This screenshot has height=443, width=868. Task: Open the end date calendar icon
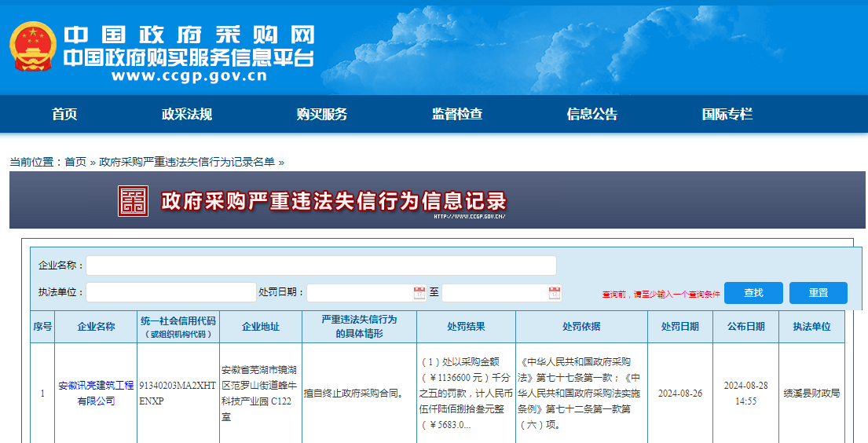pyautogui.click(x=555, y=293)
